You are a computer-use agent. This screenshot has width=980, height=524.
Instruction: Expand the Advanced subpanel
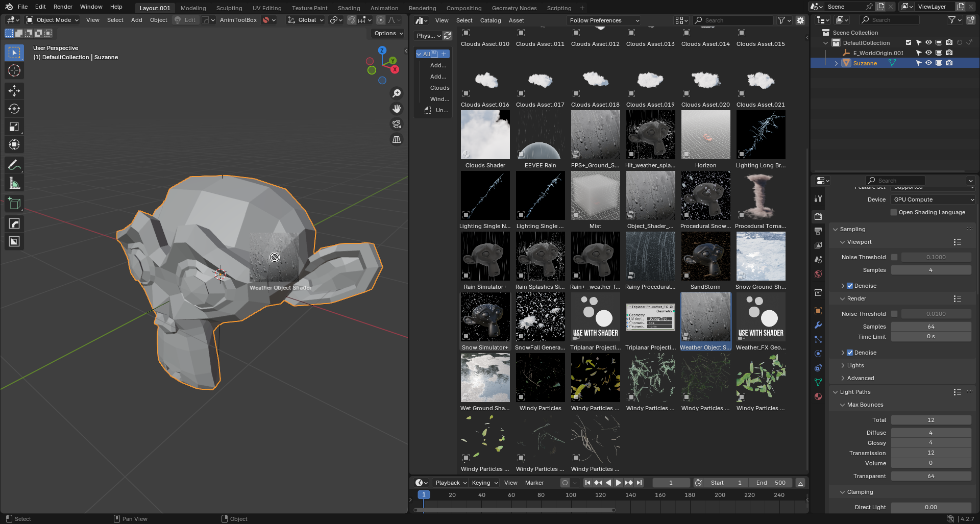coord(861,378)
